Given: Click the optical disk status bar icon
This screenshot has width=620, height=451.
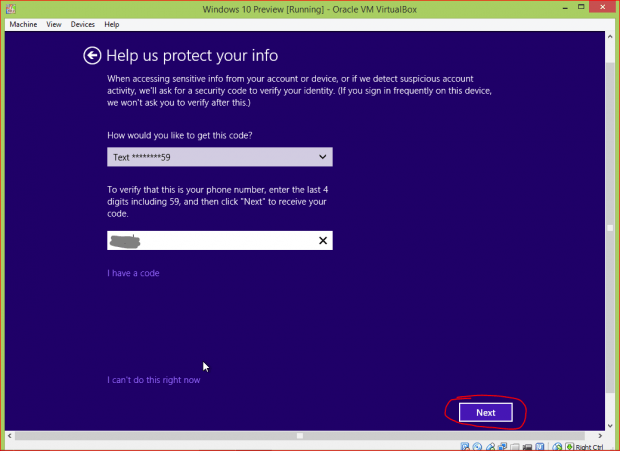Looking at the screenshot, I should click(x=477, y=447).
